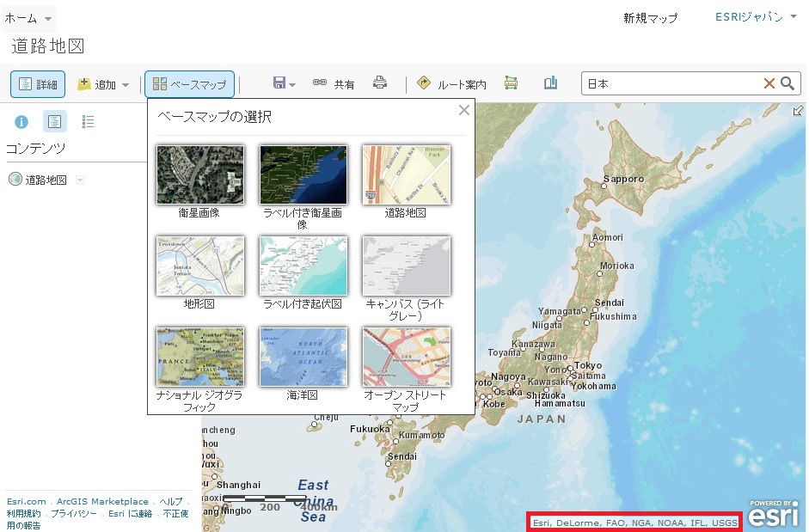The height and width of the screenshot is (532, 809).
Task: Create a 新規マップ new map
Action: [650, 19]
